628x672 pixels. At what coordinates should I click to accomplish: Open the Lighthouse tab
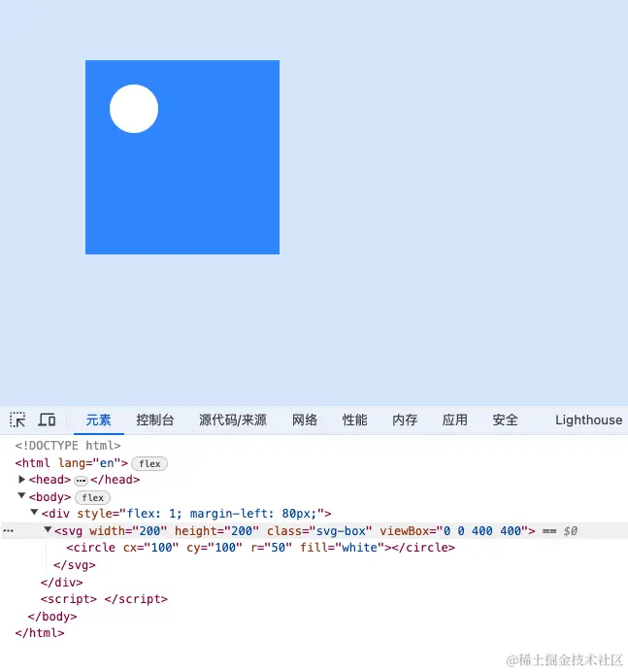pos(588,420)
